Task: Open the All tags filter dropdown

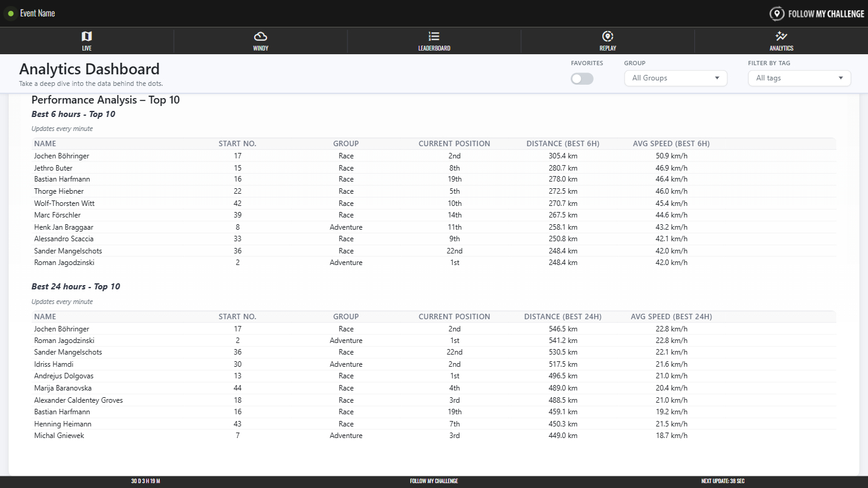Action: point(799,78)
